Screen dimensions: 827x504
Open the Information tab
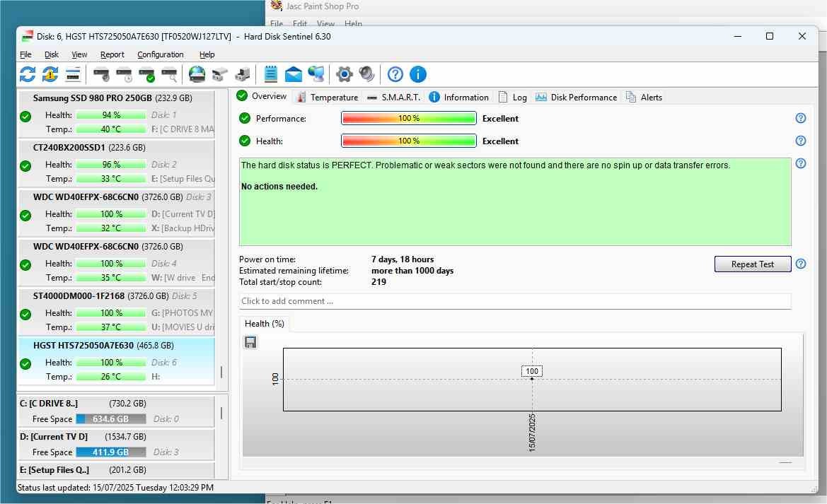(459, 97)
